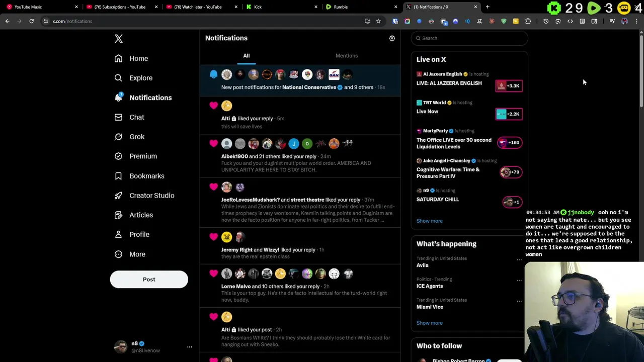Open TRT World Live Now broadcast
This screenshot has height=362, width=644.
[427, 111]
